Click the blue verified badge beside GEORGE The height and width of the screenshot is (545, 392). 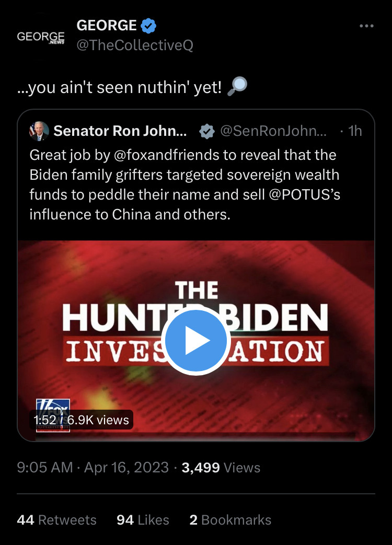[148, 25]
